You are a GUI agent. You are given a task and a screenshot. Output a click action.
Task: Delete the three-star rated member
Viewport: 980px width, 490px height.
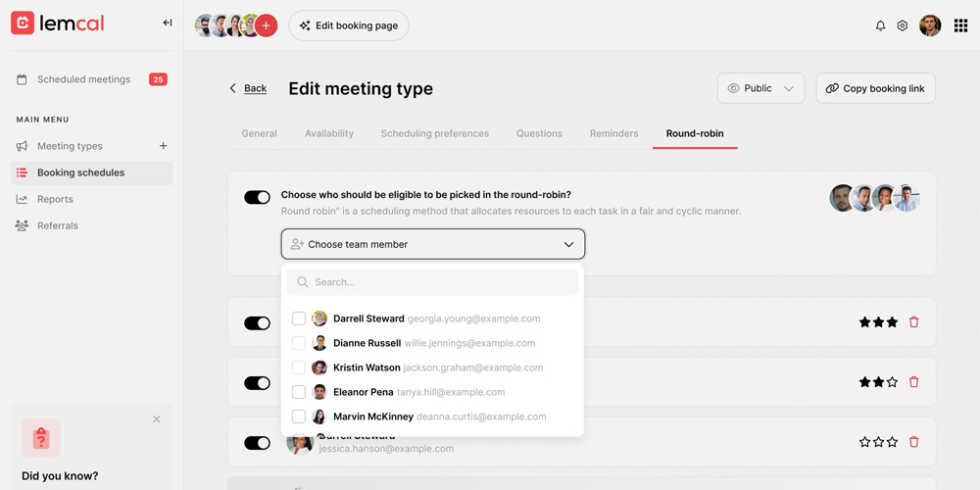click(914, 322)
